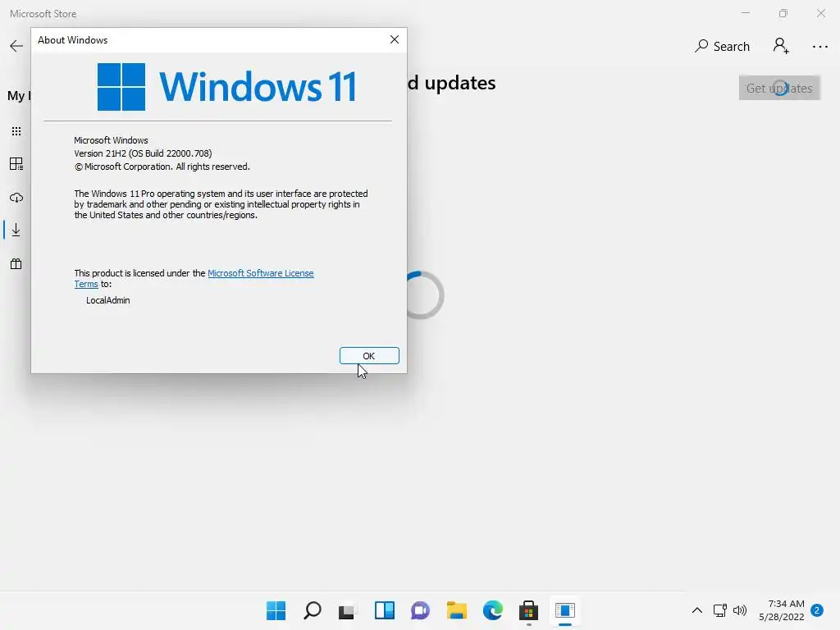Click the LocalAdmin licensee name
The image size is (840, 630).
pyautogui.click(x=107, y=300)
